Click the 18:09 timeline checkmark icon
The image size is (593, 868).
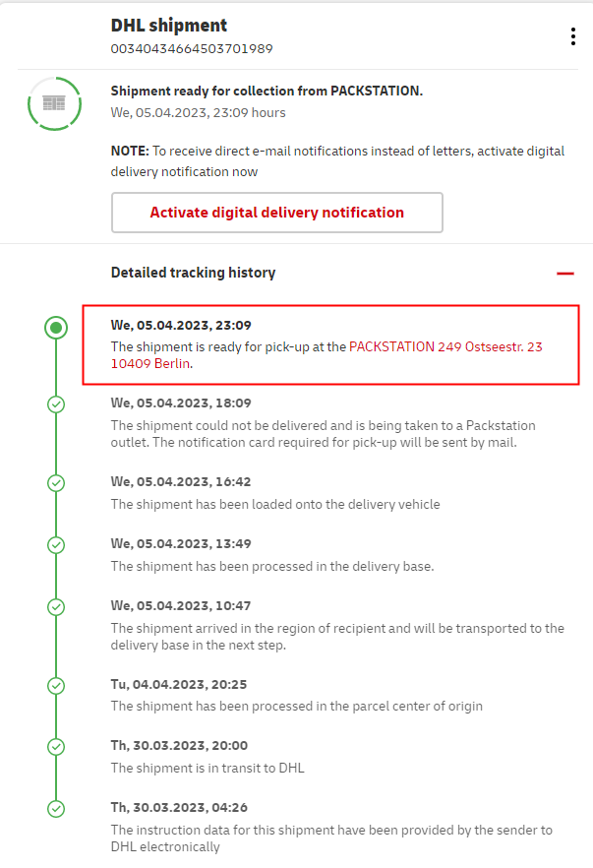[56, 403]
